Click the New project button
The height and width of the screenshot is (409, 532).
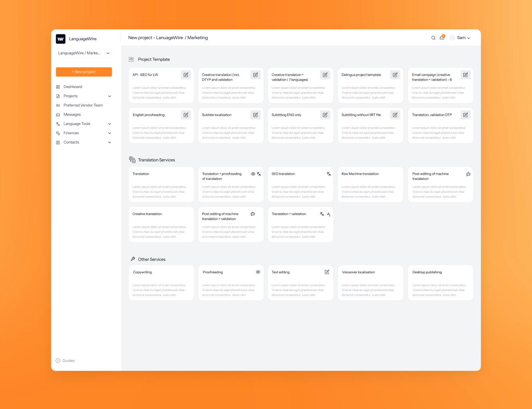click(83, 72)
